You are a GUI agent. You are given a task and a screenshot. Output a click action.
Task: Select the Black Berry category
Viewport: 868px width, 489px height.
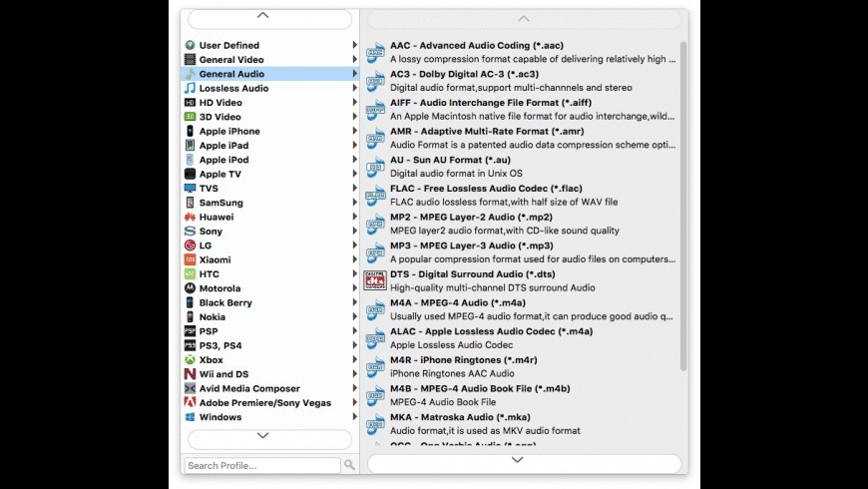pyautogui.click(x=270, y=302)
